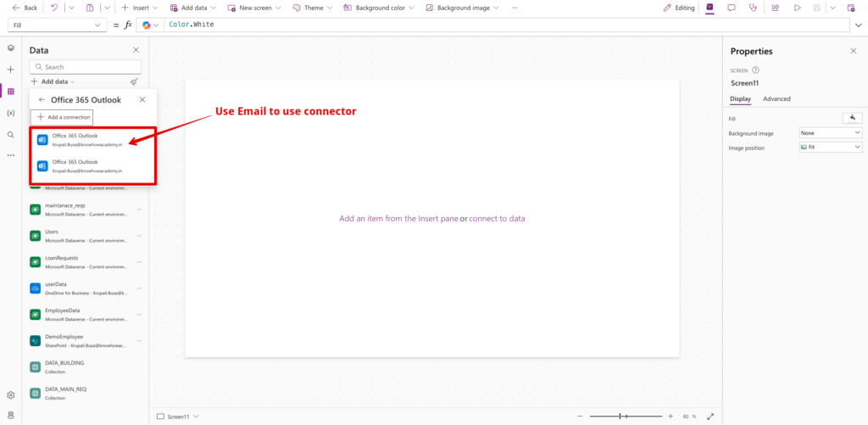Image resolution: width=868 pixels, height=425 pixels.
Task: Preview the app with Play icon
Action: (x=797, y=8)
